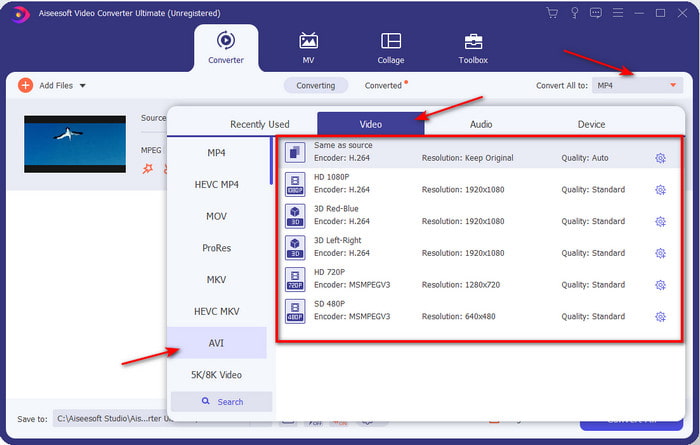Click the magnifier icon in Search
This screenshot has height=445, width=700.
(206, 401)
